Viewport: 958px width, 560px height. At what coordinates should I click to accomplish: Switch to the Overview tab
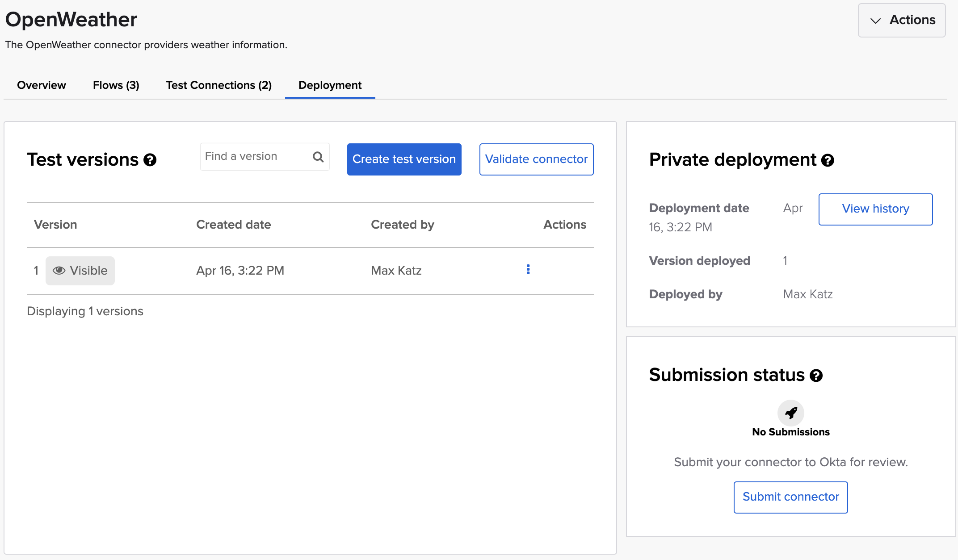(x=42, y=85)
